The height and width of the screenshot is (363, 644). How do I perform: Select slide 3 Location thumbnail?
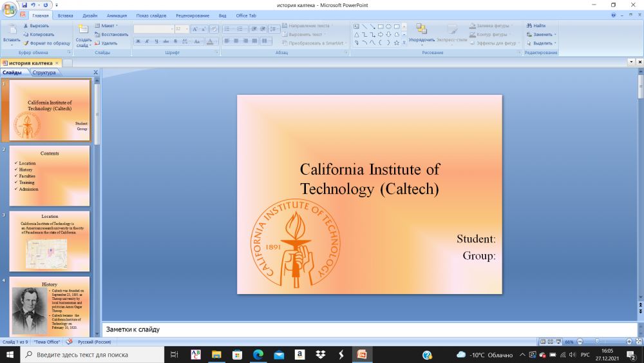point(50,241)
